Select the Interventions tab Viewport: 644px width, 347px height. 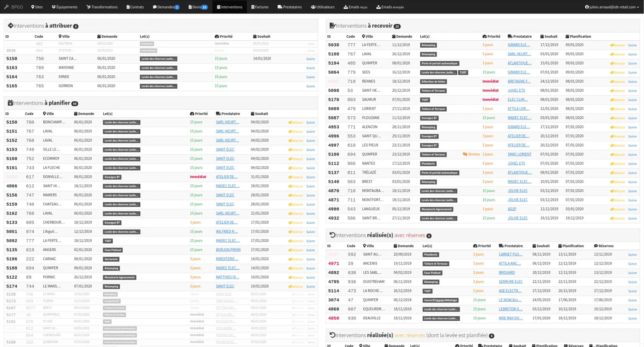[229, 7]
